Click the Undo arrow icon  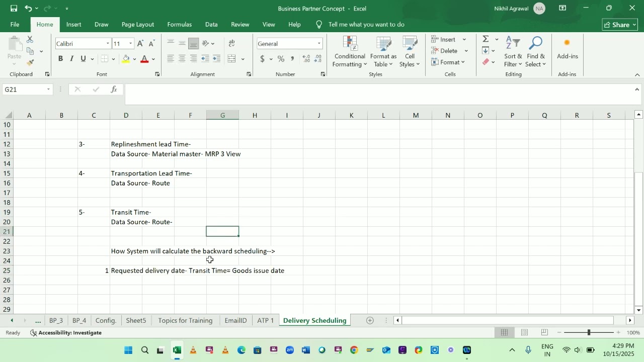(x=28, y=9)
